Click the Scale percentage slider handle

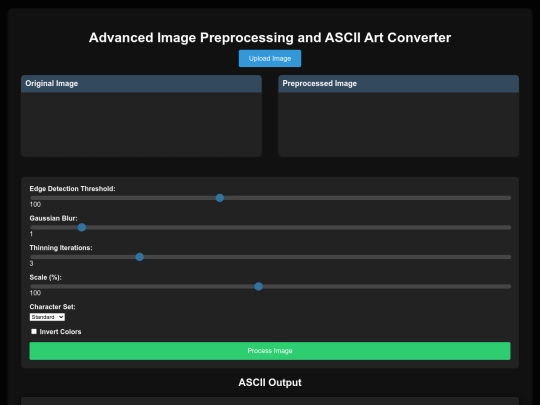259,287
